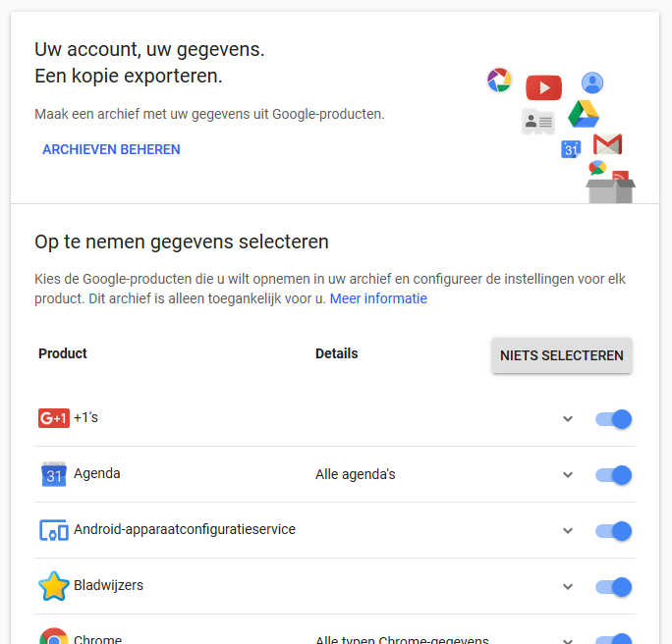Image resolution: width=672 pixels, height=644 pixels.
Task: Click the Alle agenda's details text
Action: tap(355, 475)
